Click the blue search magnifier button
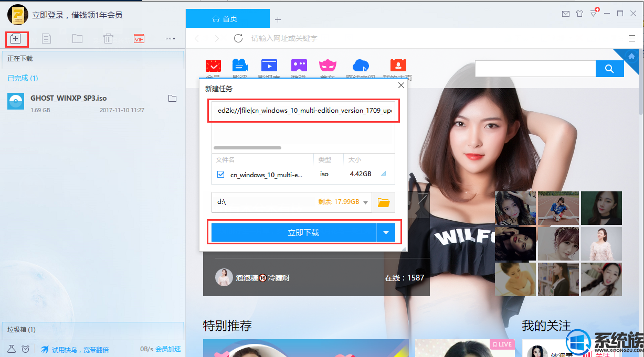Screen dimensions: 644x357 pyautogui.click(x=610, y=69)
